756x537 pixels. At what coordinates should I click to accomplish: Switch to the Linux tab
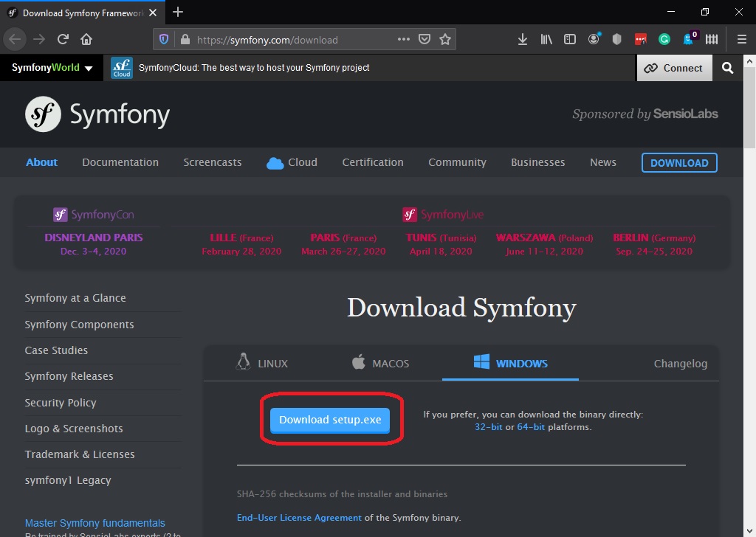[x=262, y=363]
